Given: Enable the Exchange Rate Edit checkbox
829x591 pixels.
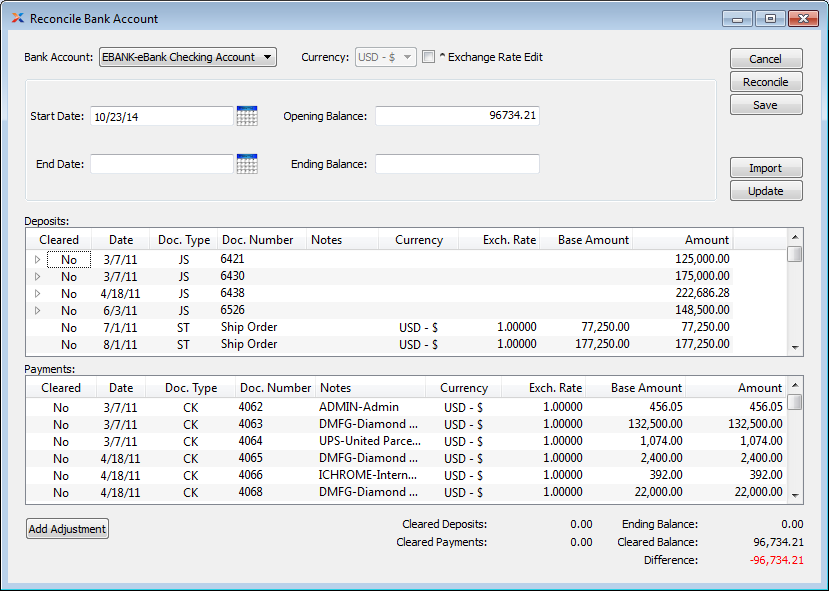Looking at the screenshot, I should pos(429,58).
